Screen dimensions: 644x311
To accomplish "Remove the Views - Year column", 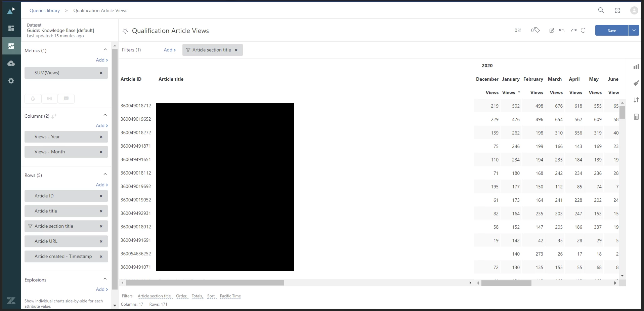I will (x=101, y=137).
